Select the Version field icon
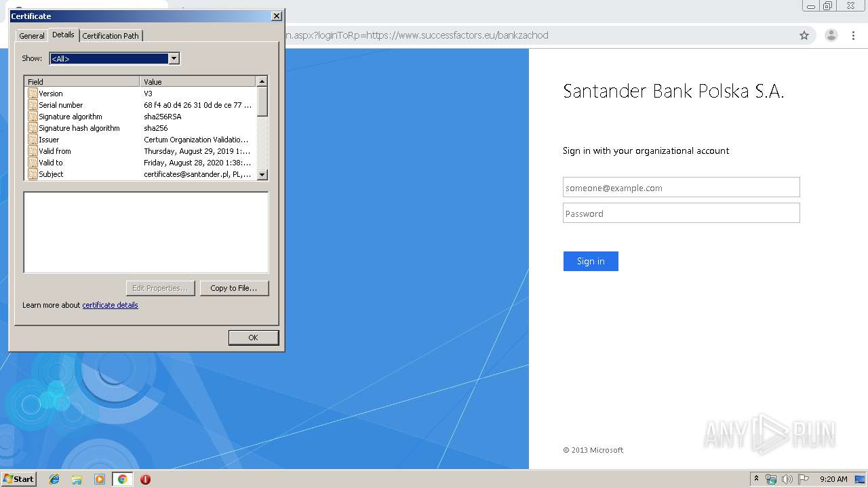The image size is (868, 488). click(x=33, y=94)
